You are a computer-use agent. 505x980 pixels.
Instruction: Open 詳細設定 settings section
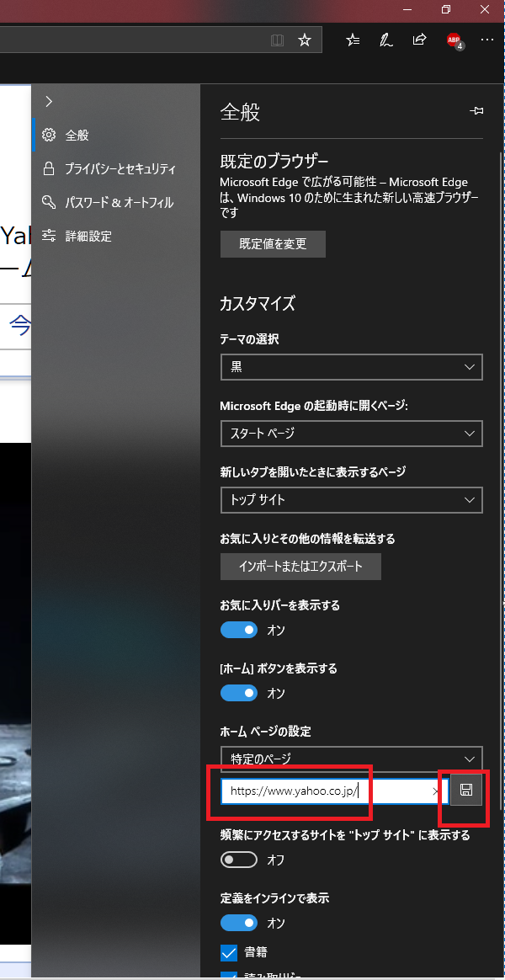[115, 237]
